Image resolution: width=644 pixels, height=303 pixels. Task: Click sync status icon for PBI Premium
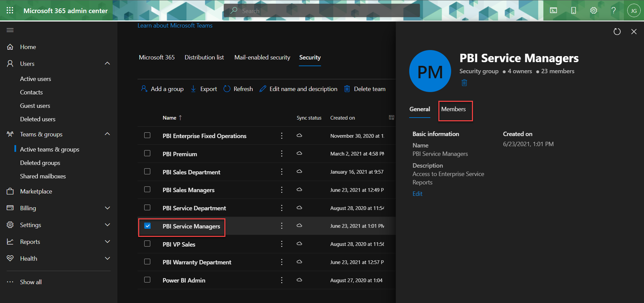click(300, 154)
